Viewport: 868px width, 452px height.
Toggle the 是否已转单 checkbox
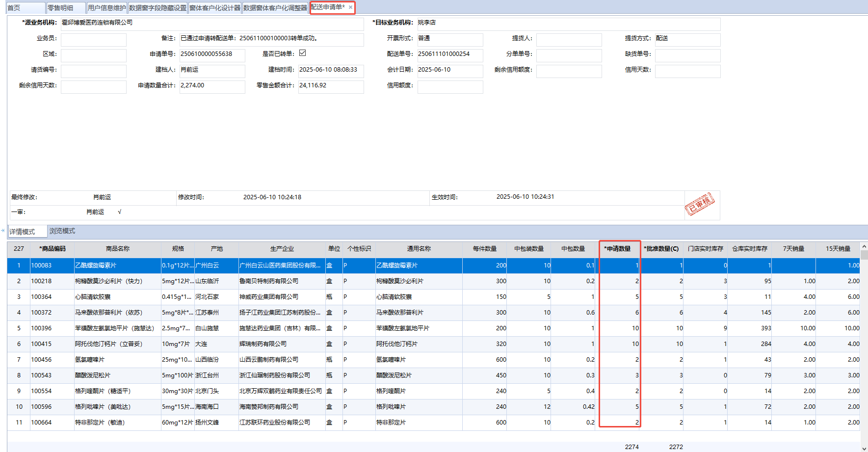pyautogui.click(x=303, y=53)
